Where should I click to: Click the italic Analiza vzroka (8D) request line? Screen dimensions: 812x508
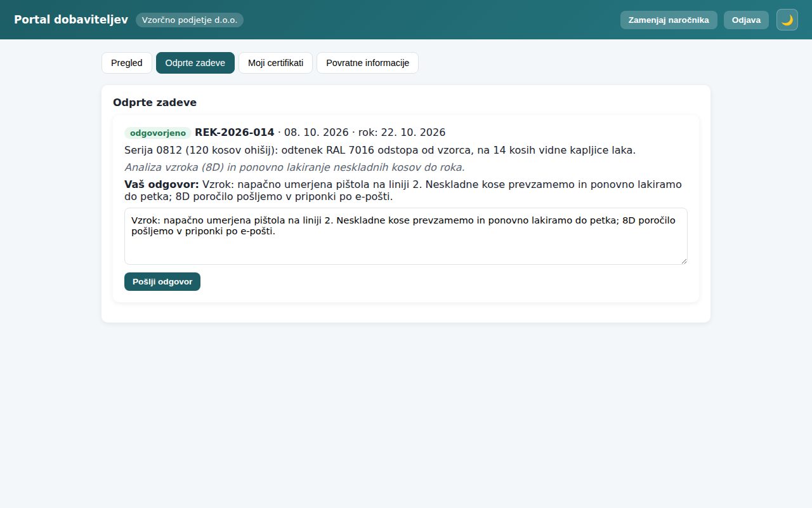point(295,167)
